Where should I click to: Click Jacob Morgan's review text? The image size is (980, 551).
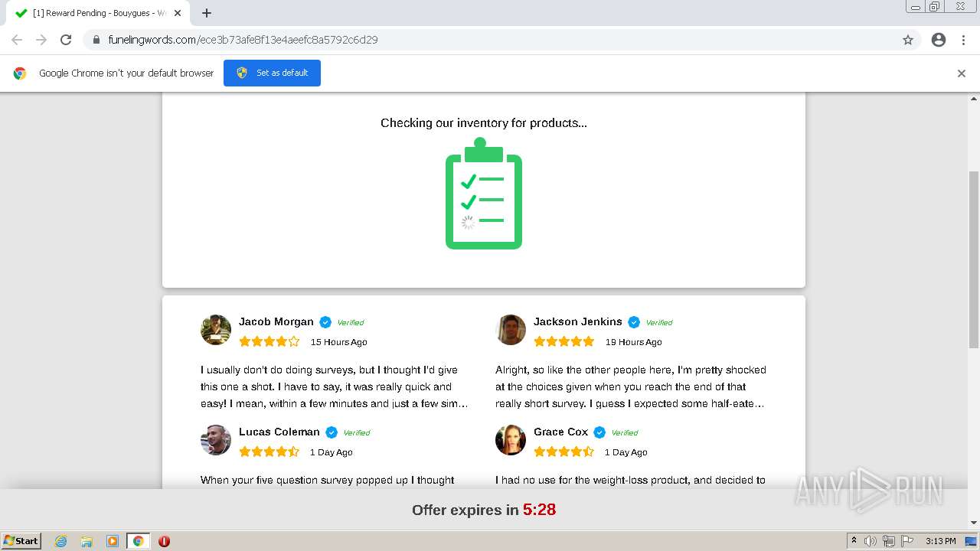(335, 386)
